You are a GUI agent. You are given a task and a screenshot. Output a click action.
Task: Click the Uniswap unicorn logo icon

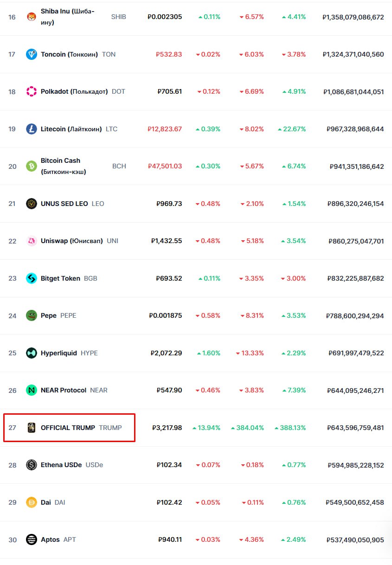32,241
